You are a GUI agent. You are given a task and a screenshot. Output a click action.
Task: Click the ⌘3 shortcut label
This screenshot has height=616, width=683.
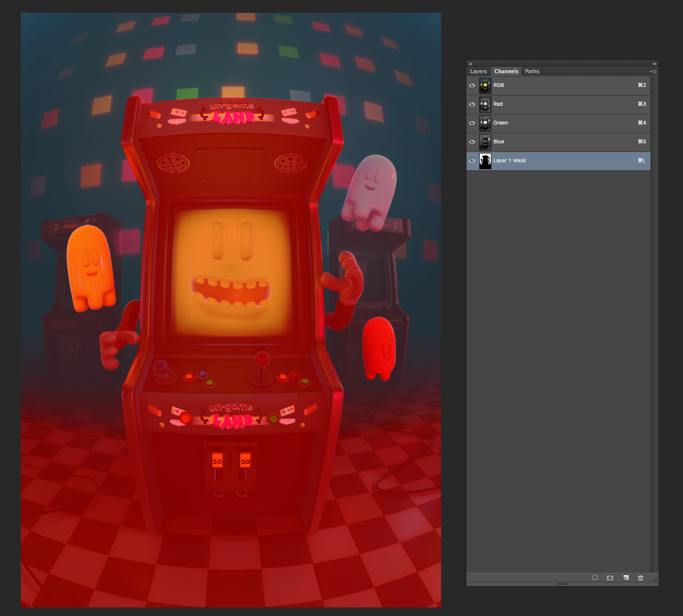642,104
